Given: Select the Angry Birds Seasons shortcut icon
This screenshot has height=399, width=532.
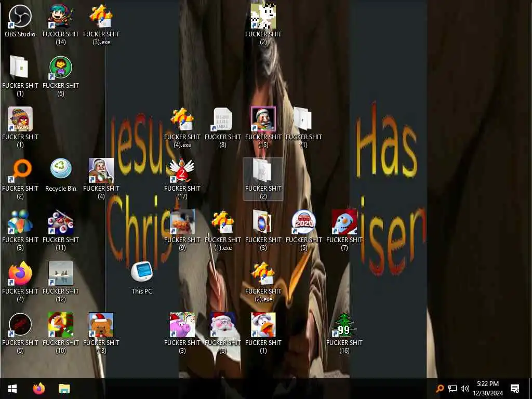Looking at the screenshot, I should pos(20,119).
